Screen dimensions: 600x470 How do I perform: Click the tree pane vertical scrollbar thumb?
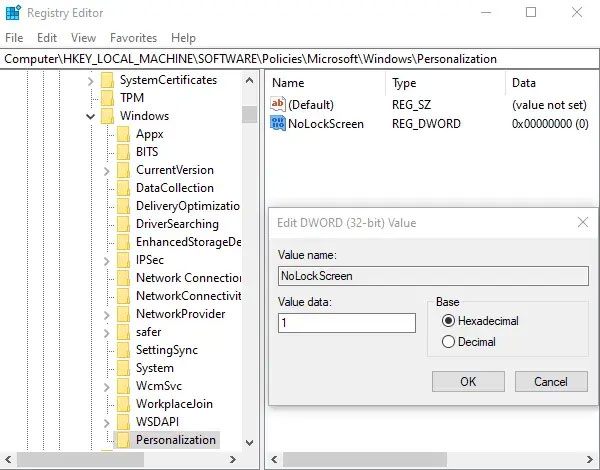point(249,114)
